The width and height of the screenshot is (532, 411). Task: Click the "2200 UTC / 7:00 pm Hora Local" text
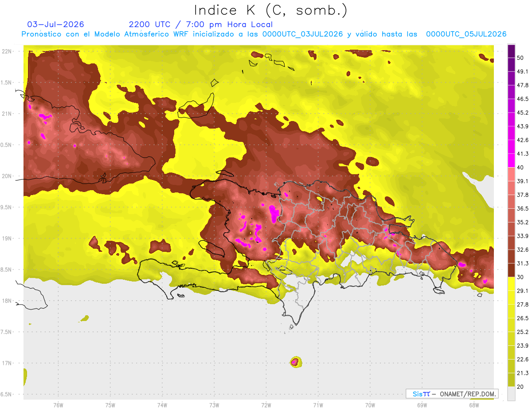(201, 24)
